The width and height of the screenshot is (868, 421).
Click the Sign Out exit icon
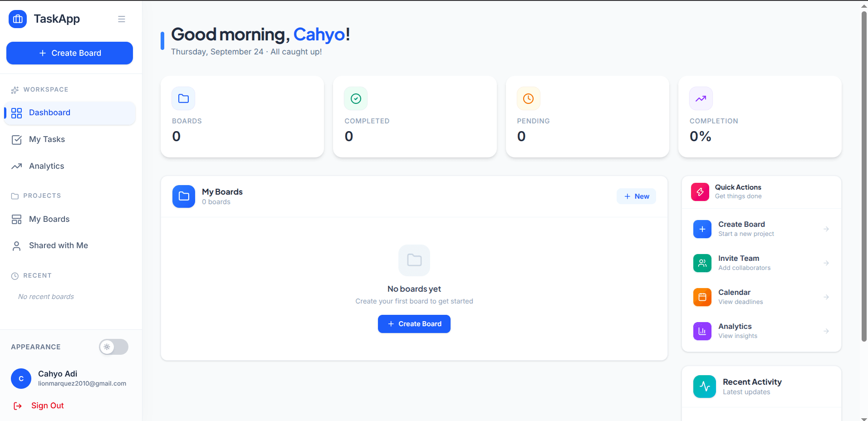point(18,406)
